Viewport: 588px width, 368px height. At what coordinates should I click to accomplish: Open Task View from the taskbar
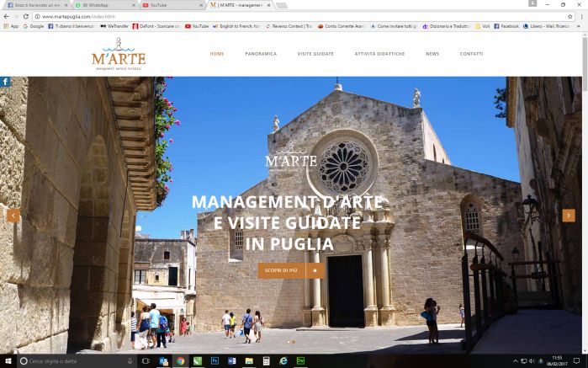(x=146, y=361)
